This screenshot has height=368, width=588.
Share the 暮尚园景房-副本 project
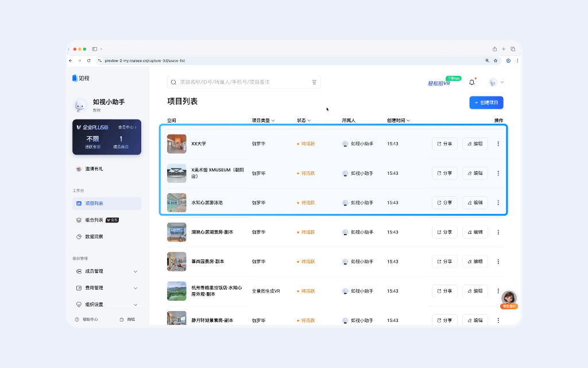tap(445, 262)
